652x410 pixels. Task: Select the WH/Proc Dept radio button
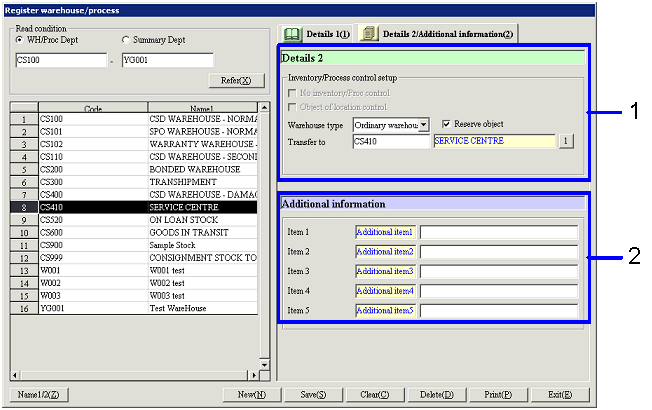pyautogui.click(x=21, y=39)
